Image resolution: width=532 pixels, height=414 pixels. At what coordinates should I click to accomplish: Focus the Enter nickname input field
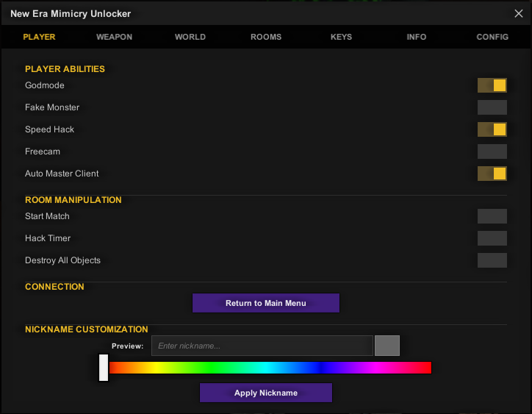(262, 346)
